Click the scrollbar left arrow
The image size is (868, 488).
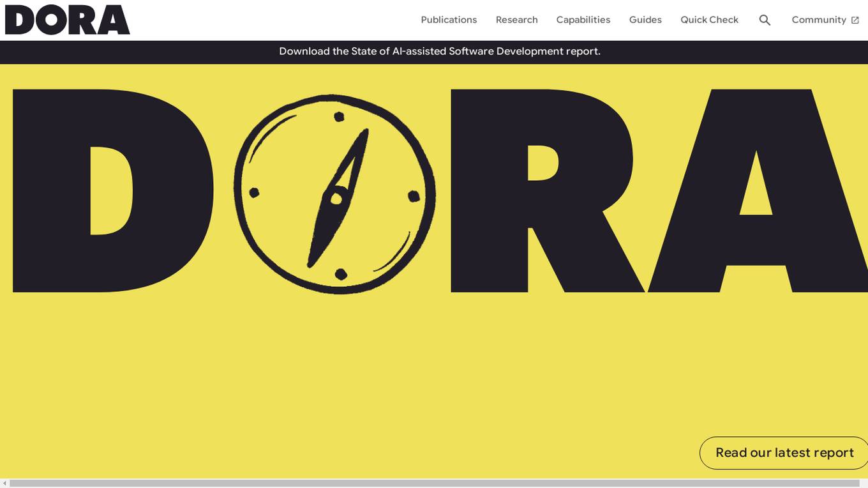[x=4, y=484]
